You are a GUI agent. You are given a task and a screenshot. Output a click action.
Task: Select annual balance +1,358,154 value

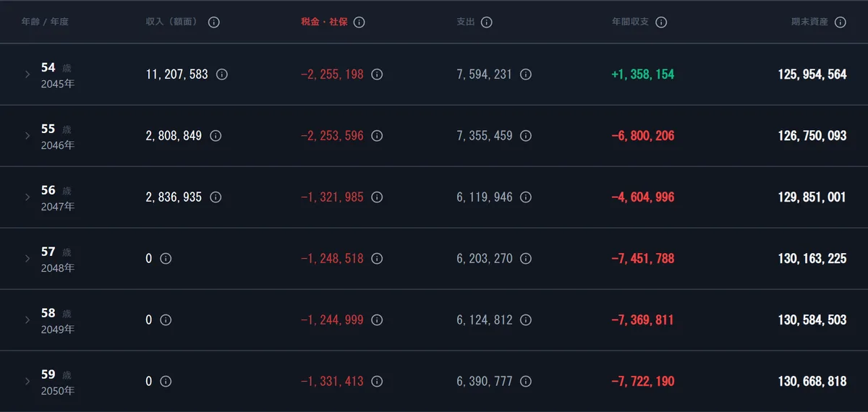pos(643,74)
